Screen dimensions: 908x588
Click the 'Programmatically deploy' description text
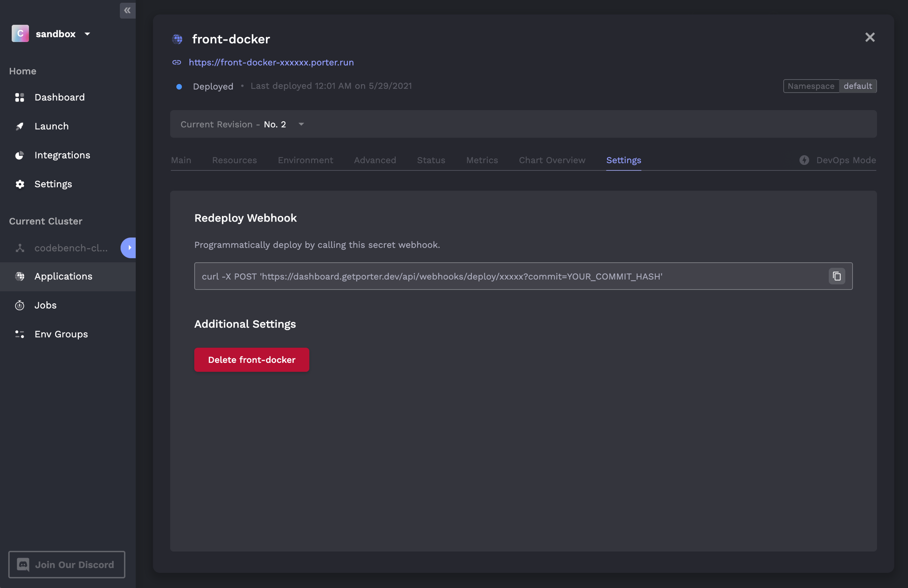[317, 245]
